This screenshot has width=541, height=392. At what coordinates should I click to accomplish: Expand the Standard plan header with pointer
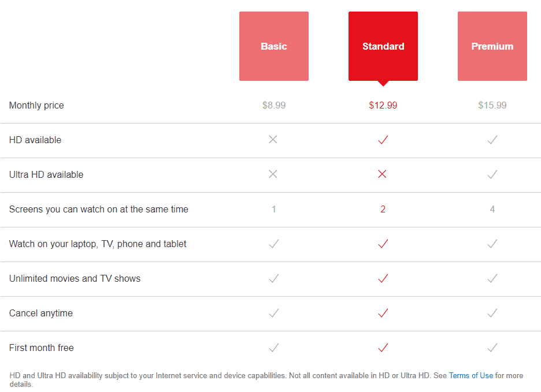click(x=383, y=46)
